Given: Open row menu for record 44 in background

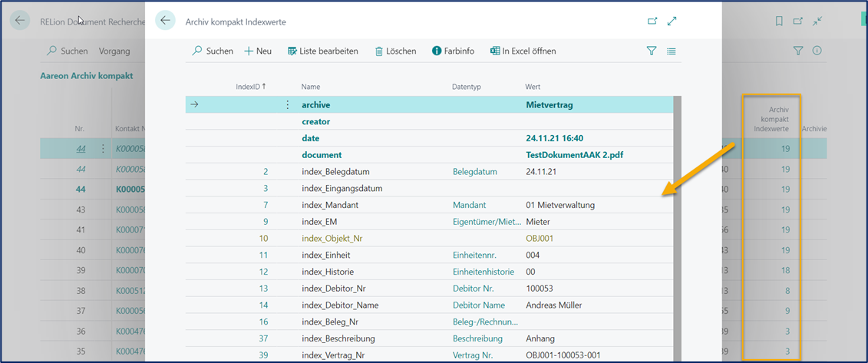Looking at the screenshot, I should pyautogui.click(x=103, y=149).
